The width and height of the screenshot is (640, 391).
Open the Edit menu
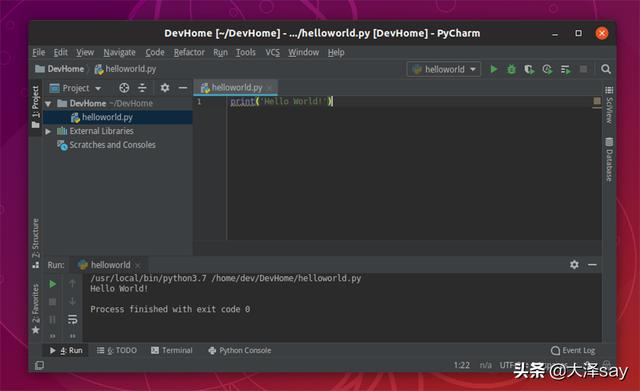click(x=61, y=52)
